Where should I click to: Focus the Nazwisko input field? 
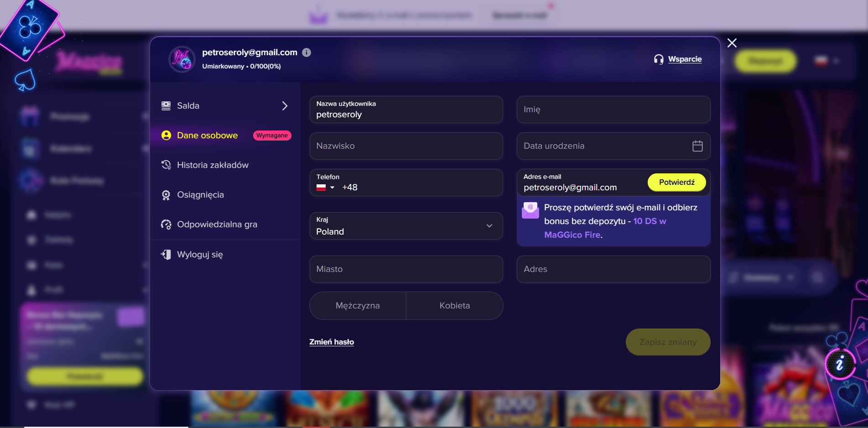(406, 146)
